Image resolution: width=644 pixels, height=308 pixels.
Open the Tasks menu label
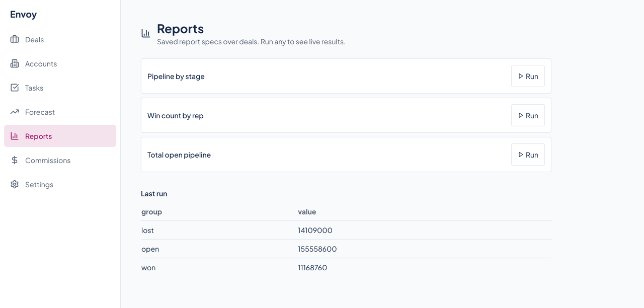click(34, 88)
